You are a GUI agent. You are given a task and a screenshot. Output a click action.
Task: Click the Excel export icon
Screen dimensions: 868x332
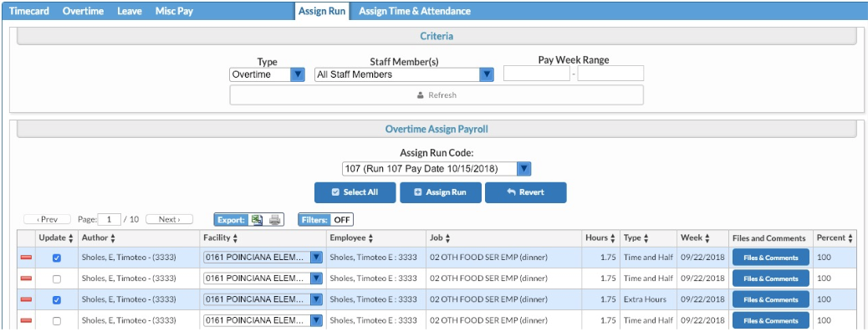tap(257, 220)
